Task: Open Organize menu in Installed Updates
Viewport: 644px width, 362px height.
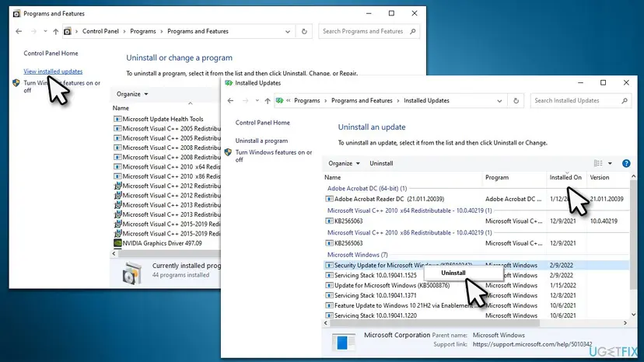Action: pos(344,163)
